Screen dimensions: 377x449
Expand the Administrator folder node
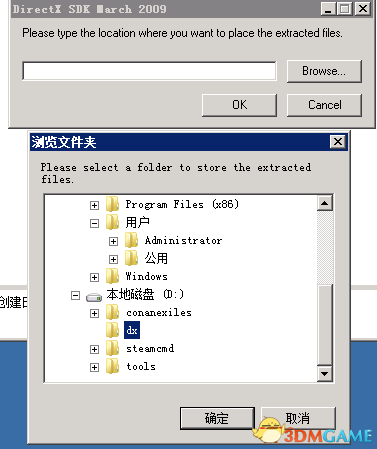[x=113, y=241]
